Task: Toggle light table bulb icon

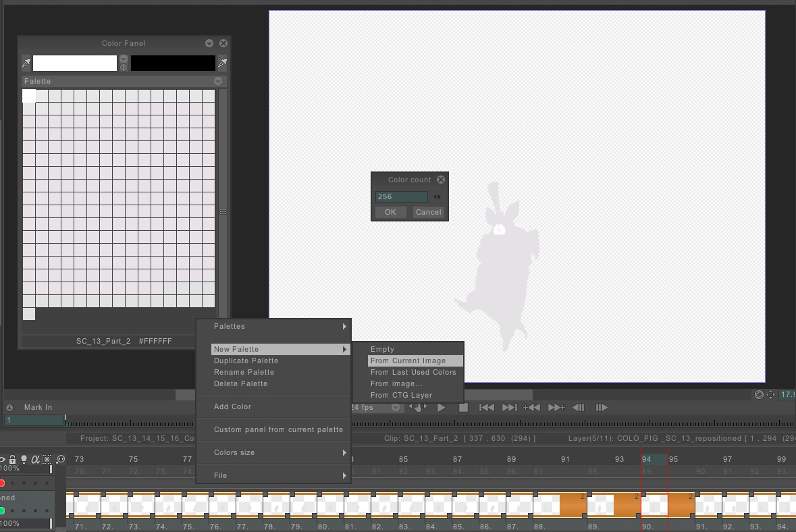Action: 24,459
